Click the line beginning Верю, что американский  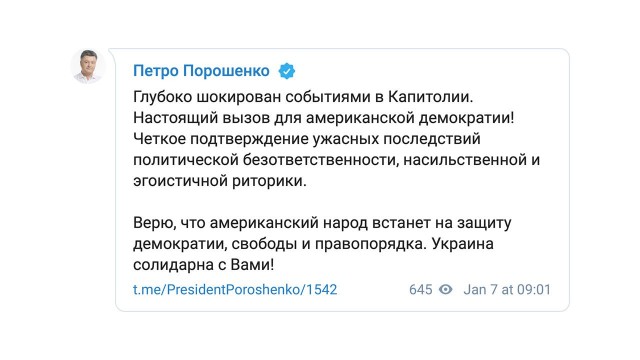[x=322, y=223]
